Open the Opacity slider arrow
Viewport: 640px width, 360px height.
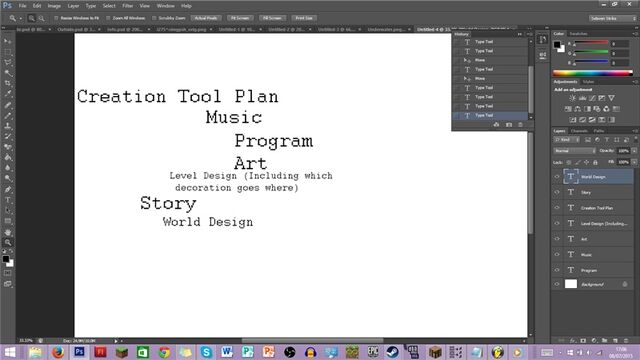[x=634, y=151]
